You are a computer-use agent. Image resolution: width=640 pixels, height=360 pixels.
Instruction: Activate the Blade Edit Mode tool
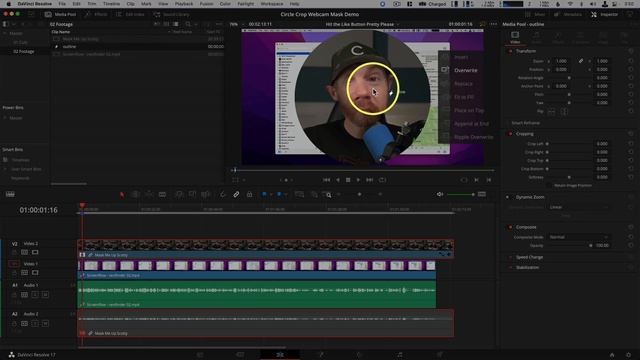tap(162, 195)
